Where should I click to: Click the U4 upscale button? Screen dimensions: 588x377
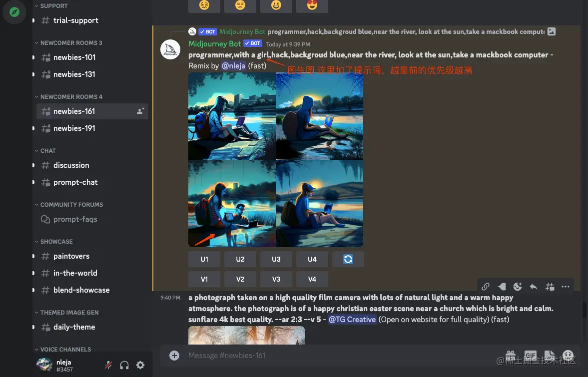click(312, 259)
